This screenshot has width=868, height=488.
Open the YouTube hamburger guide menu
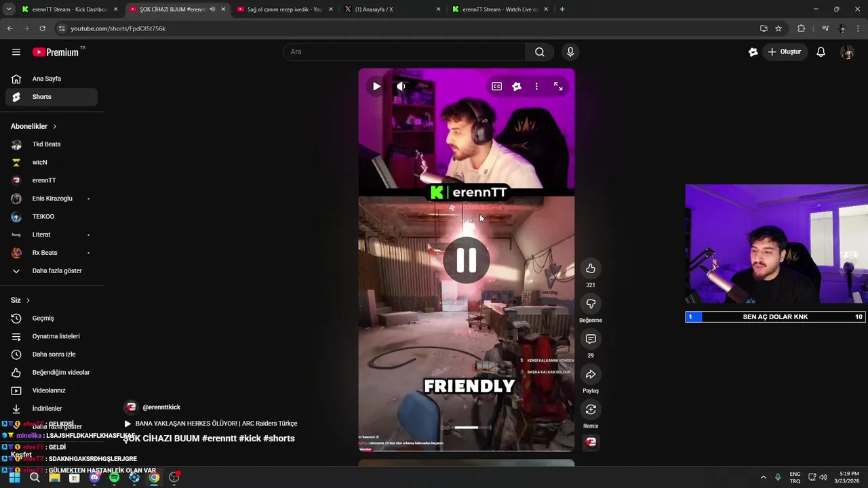tap(16, 52)
